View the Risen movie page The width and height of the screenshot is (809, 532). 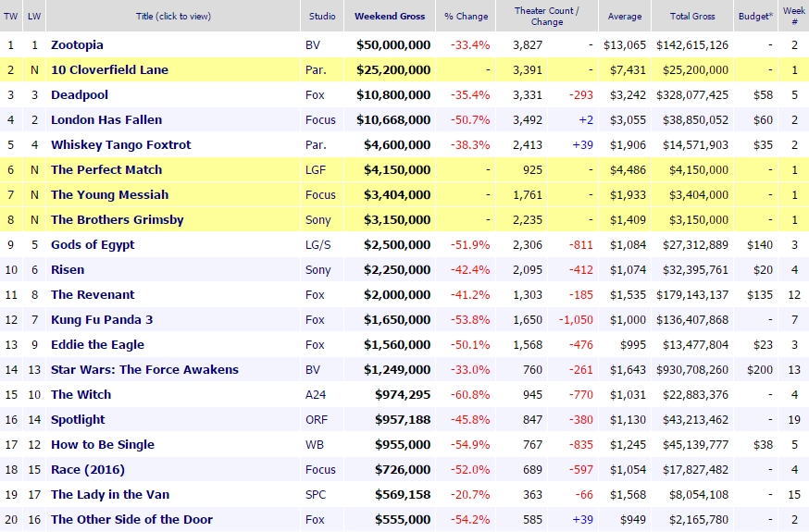click(68, 269)
